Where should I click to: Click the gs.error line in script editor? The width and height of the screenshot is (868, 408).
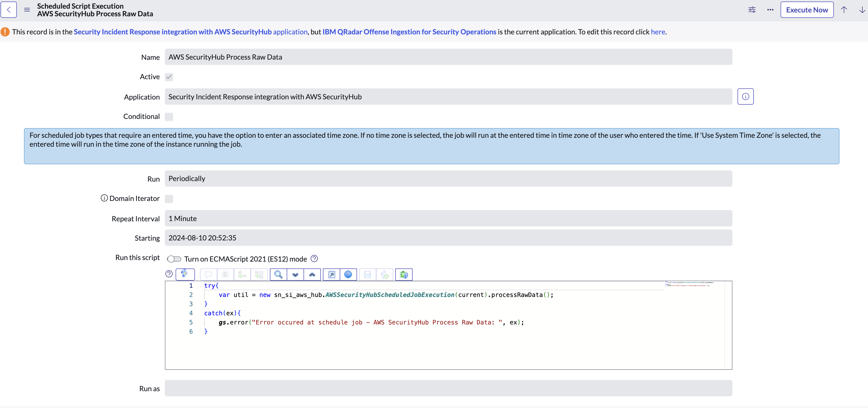pos(371,322)
